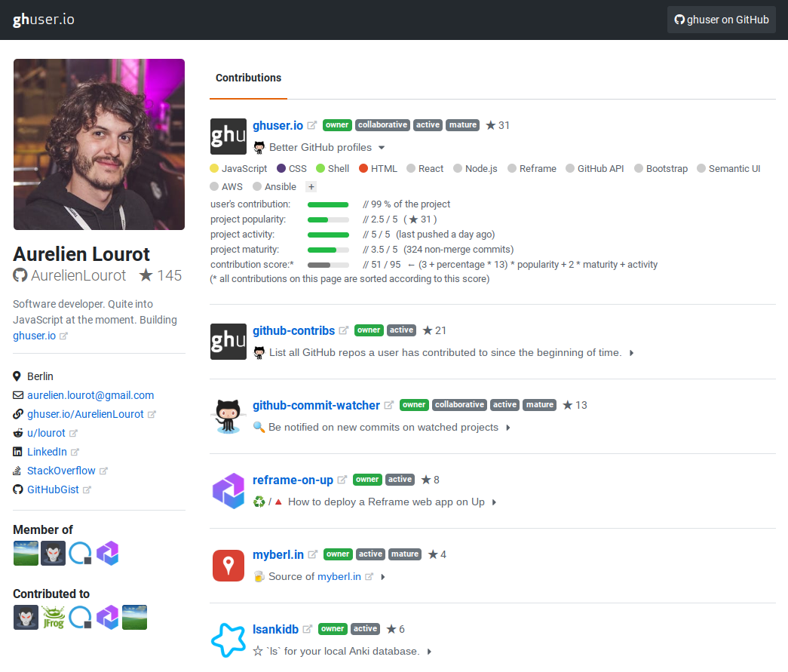Open the myberl.in link in Source of description

[339, 576]
